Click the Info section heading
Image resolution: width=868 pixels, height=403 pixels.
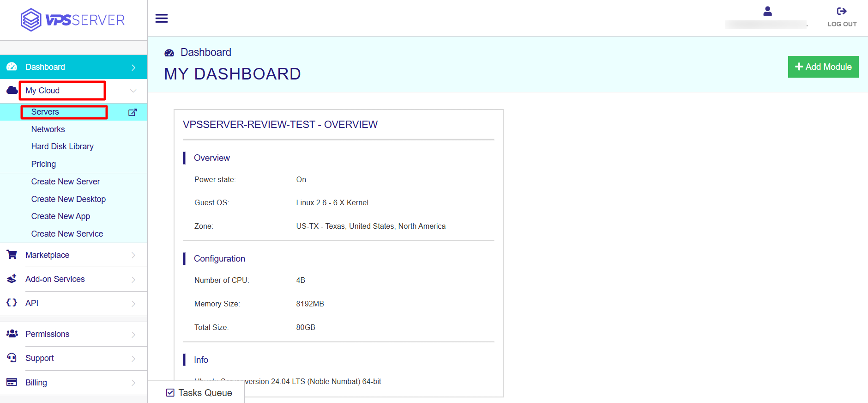click(201, 360)
